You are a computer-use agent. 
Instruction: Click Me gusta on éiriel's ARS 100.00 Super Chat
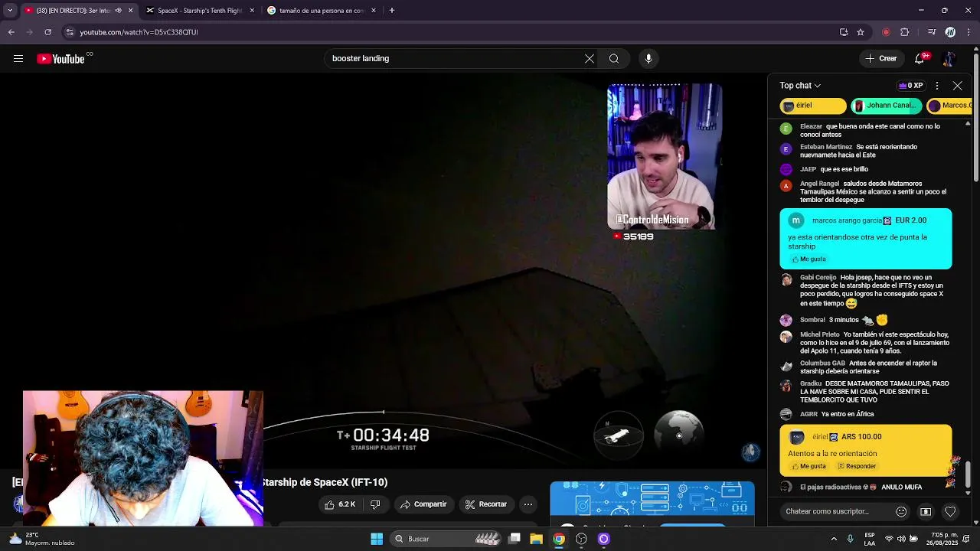pyautogui.click(x=808, y=466)
